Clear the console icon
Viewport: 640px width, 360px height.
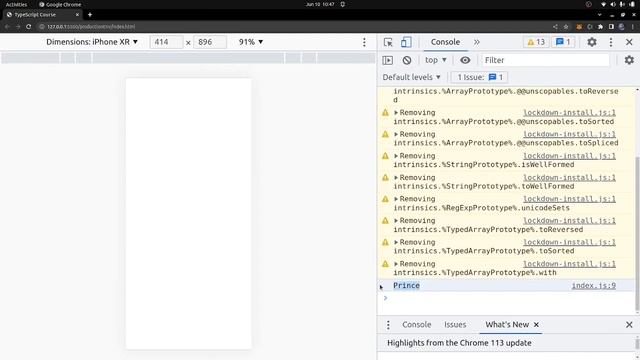pos(407,60)
